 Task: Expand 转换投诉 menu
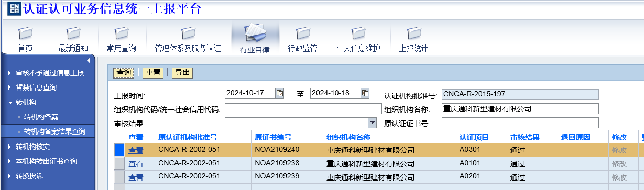click(29, 175)
